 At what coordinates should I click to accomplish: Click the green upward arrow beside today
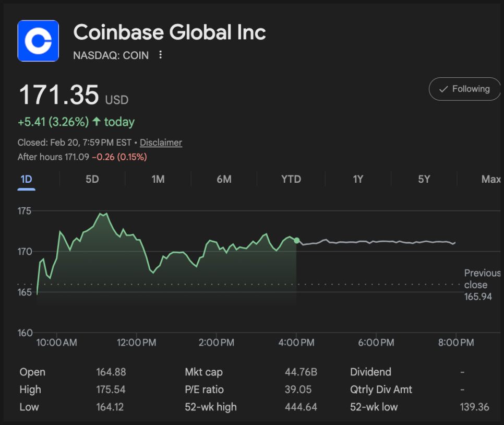97,122
